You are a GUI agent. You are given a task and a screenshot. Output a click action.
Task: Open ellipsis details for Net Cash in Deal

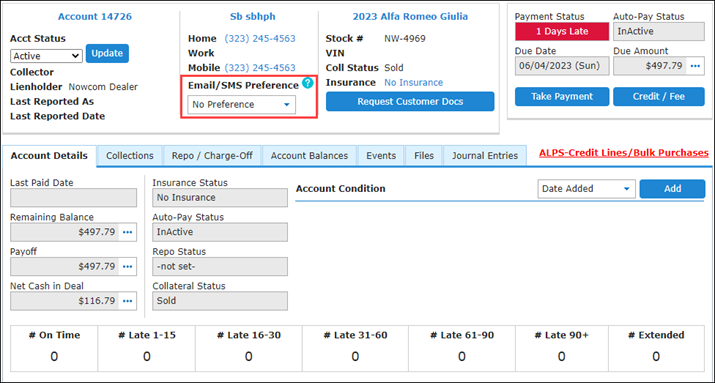(x=128, y=301)
